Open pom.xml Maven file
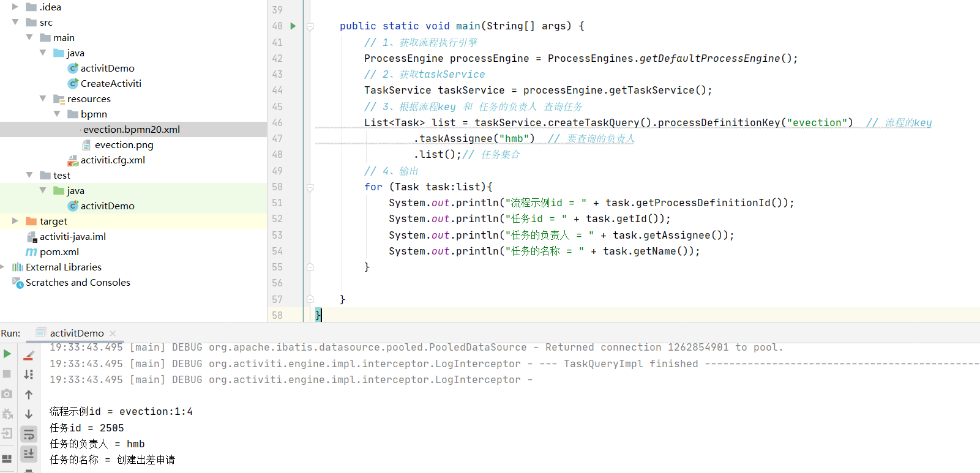The image size is (980, 473). click(x=59, y=251)
